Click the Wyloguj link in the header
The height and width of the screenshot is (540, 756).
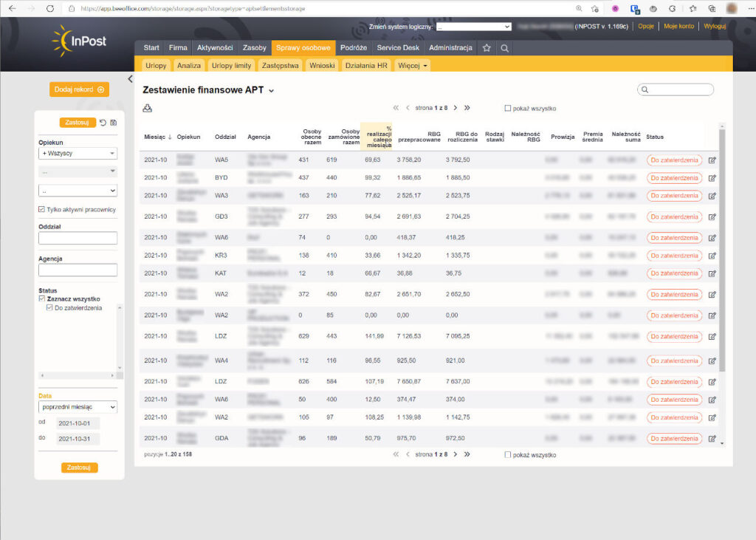[x=714, y=26]
